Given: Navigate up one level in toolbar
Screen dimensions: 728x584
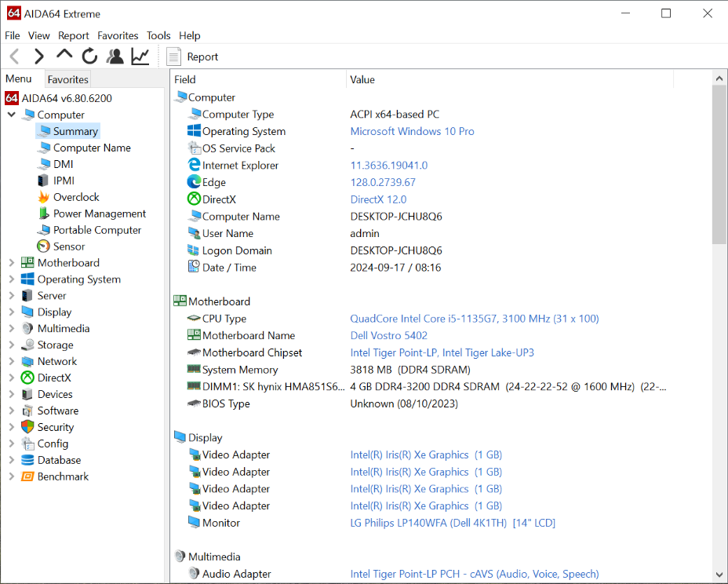Looking at the screenshot, I should (64, 55).
